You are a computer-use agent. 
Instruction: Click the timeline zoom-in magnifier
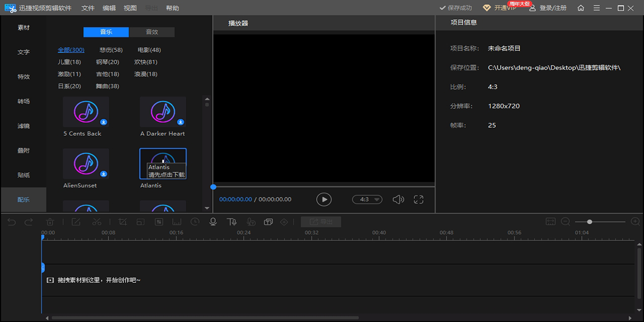click(x=635, y=222)
